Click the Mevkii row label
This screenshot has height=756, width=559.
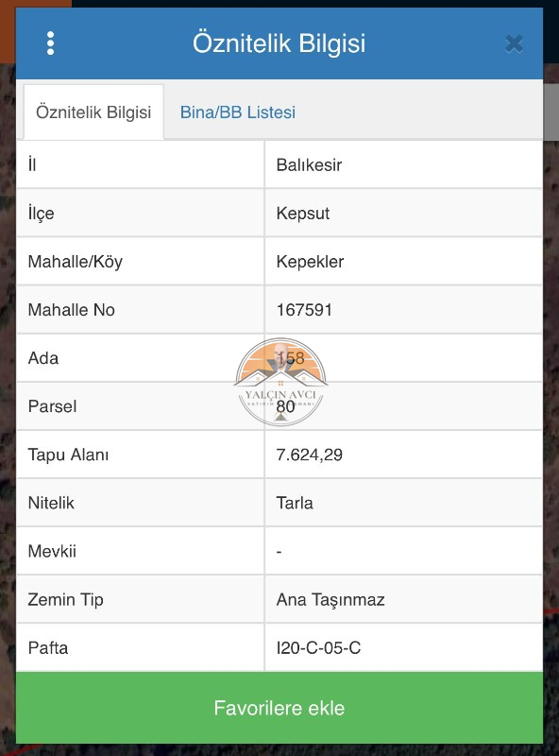[x=52, y=551]
